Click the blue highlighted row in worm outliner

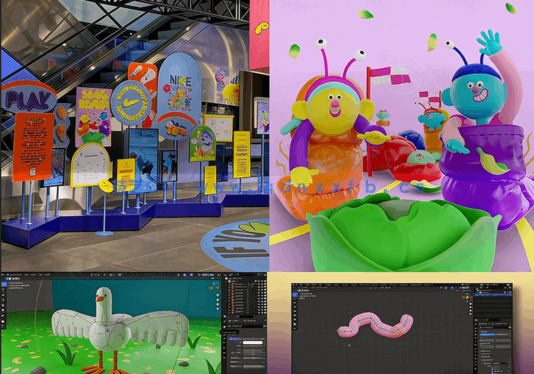point(493,295)
